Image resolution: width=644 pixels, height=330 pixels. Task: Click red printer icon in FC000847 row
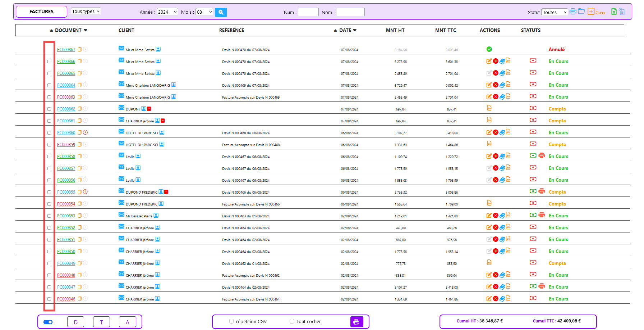(x=542, y=286)
